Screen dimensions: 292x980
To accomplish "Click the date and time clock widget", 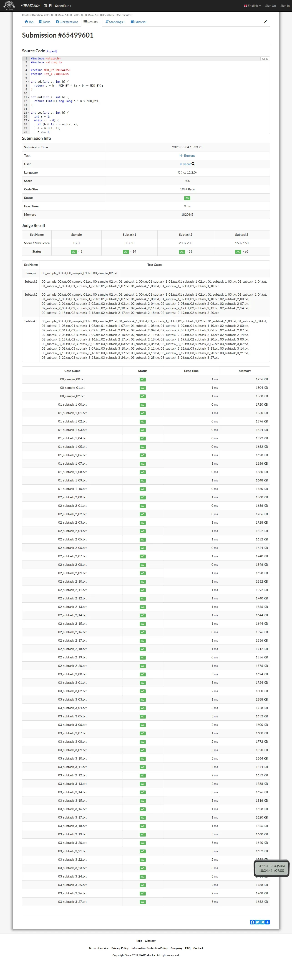I will 272,868.
